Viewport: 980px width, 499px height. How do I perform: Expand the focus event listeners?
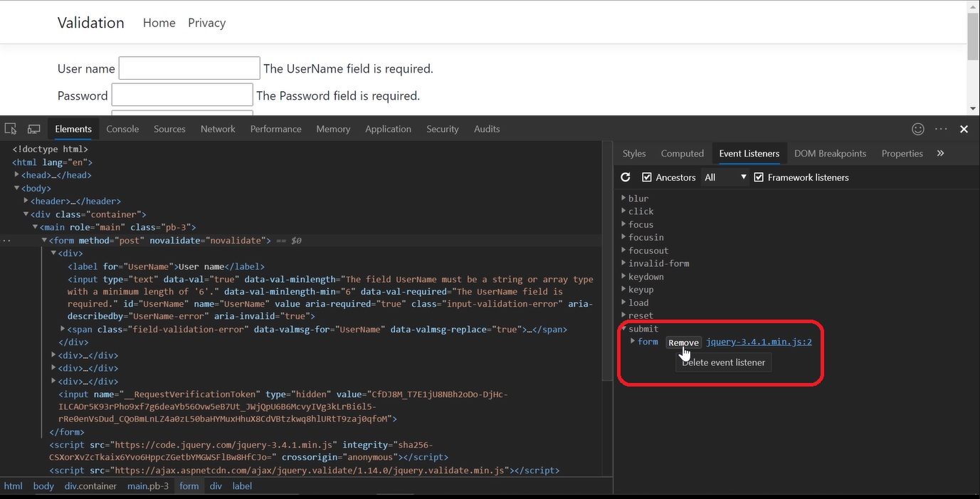tap(624, 224)
